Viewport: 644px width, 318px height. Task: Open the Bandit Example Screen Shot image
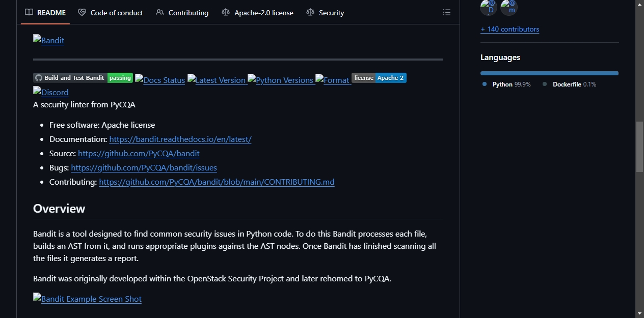click(x=87, y=299)
